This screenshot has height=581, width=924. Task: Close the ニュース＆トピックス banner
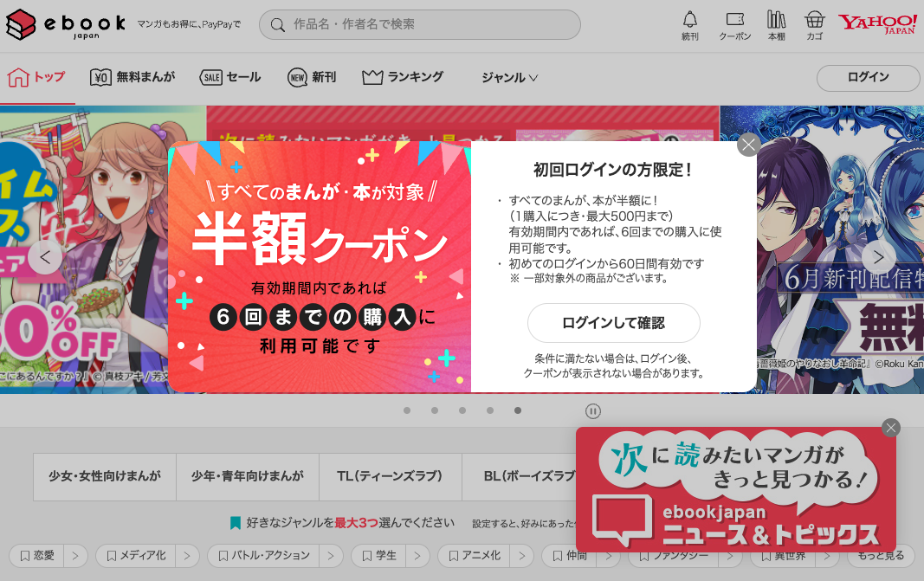891,428
